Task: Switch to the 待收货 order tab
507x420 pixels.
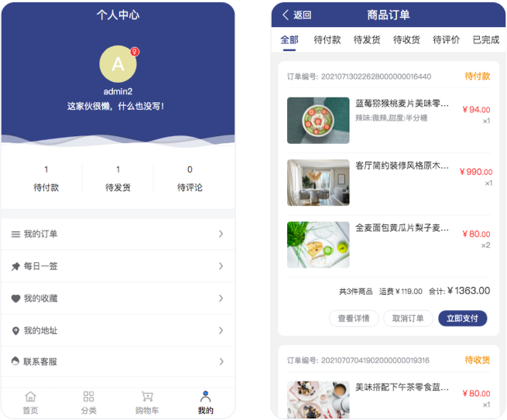Action: pyautogui.click(x=406, y=39)
